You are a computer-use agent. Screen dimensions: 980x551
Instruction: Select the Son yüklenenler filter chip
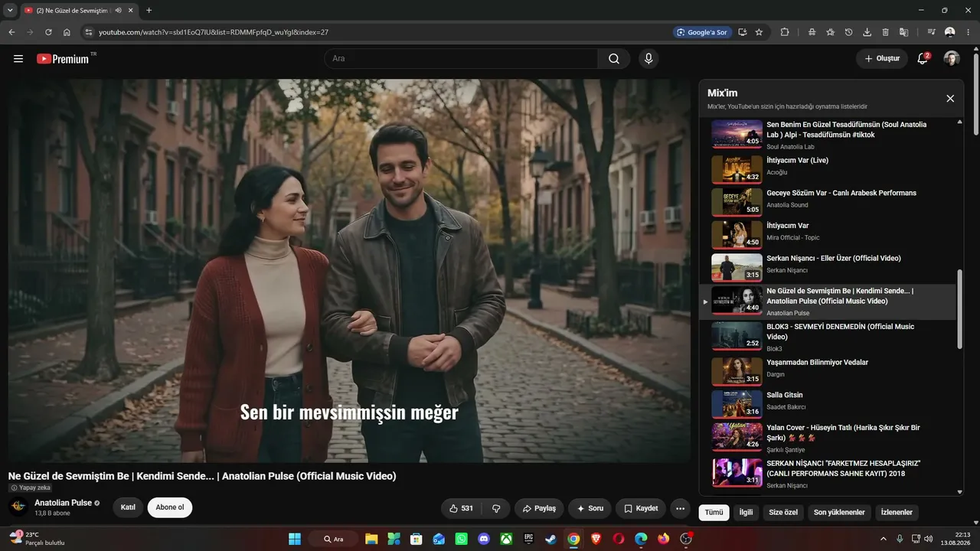(839, 513)
